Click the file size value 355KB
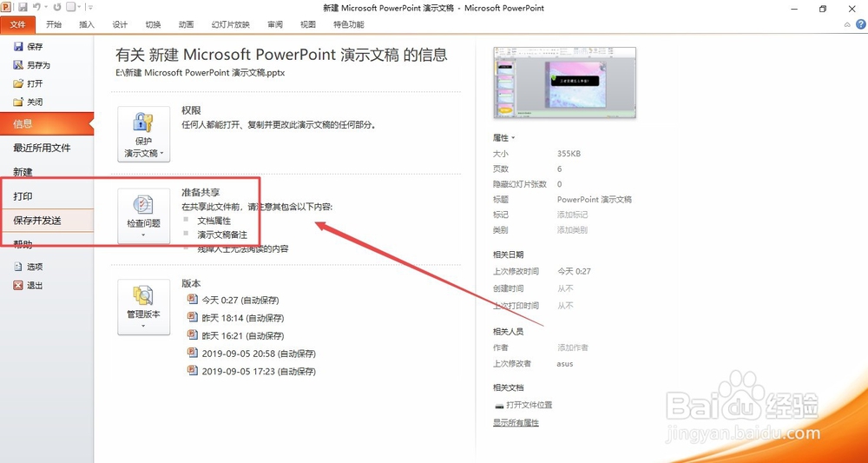 point(569,154)
